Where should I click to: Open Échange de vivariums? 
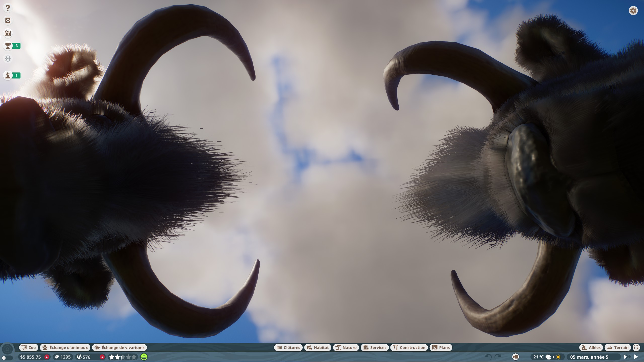coord(119,348)
